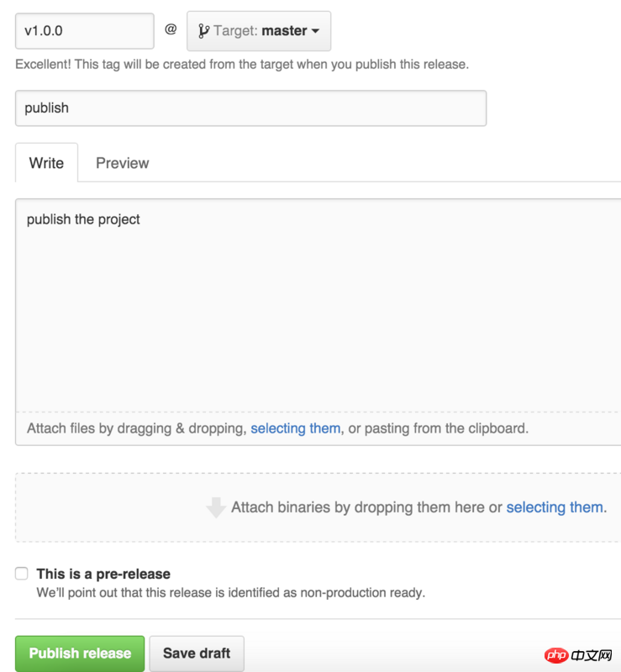Toggle the pre-release checkbox
Image resolution: width=621 pixels, height=672 pixels.
(22, 574)
